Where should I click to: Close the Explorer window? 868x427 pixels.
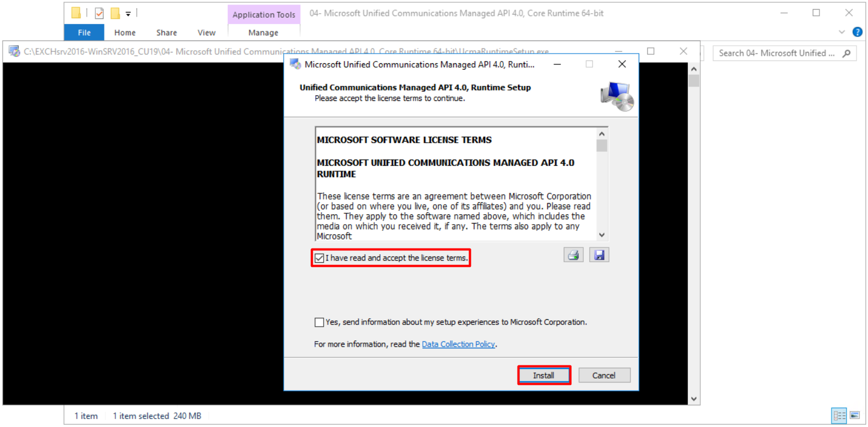point(849,13)
